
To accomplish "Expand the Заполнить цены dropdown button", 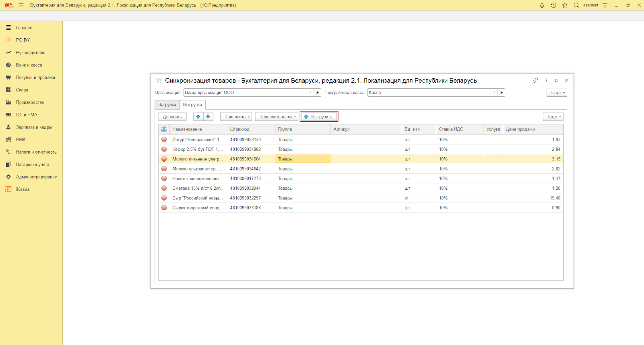I will [x=277, y=116].
